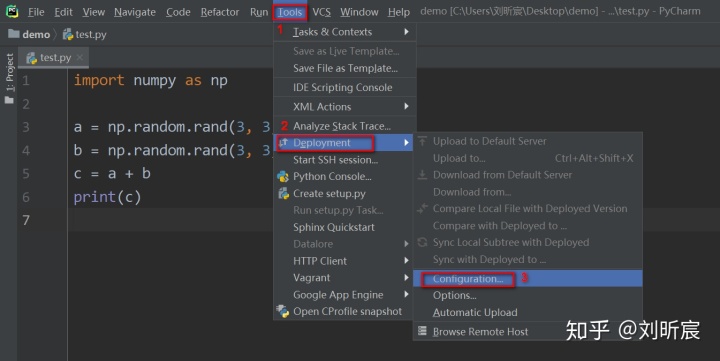
Task: Open the Code menu
Action: 178,12
